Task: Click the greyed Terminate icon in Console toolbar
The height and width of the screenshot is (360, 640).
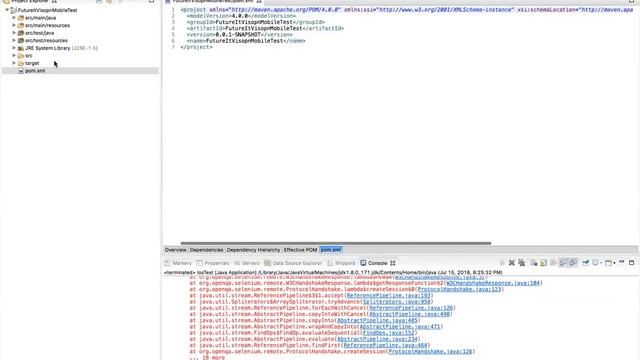Action: click(x=502, y=263)
